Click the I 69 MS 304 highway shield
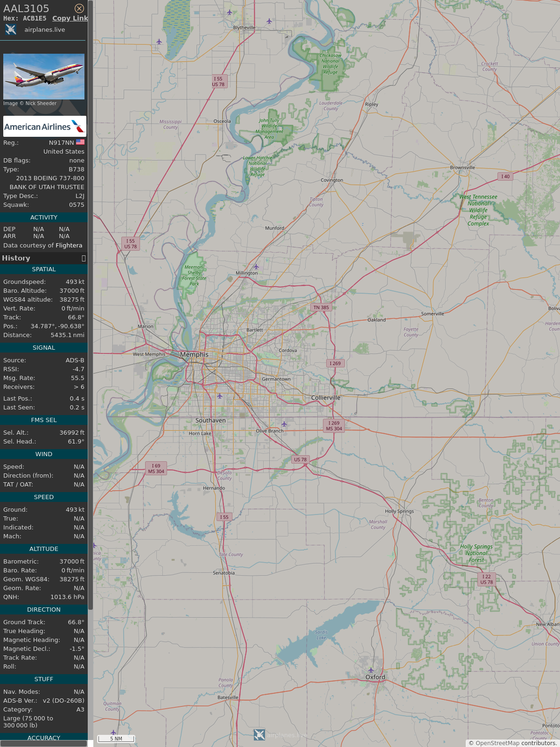560x747 pixels. click(x=156, y=469)
